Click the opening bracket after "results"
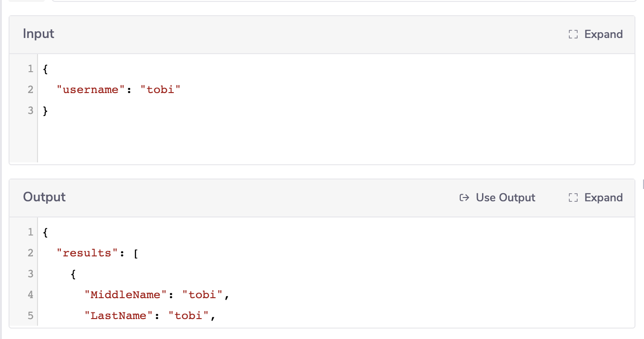This screenshot has width=644, height=339. (136, 253)
